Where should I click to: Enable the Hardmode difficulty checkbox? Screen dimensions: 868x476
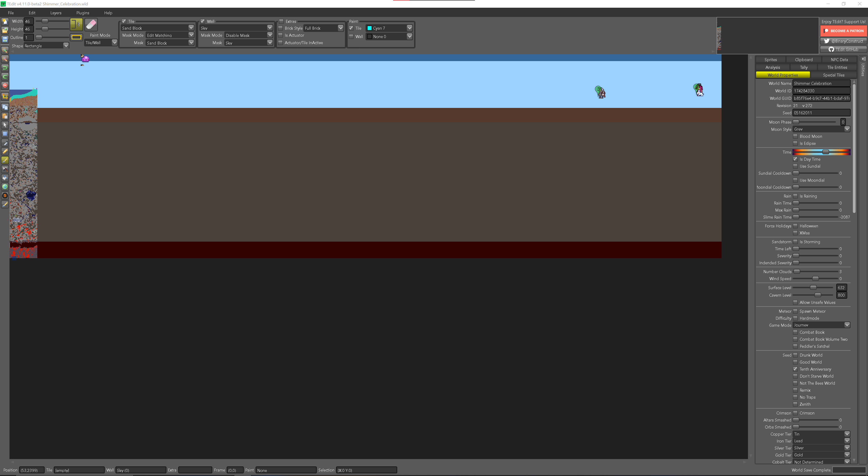795,318
